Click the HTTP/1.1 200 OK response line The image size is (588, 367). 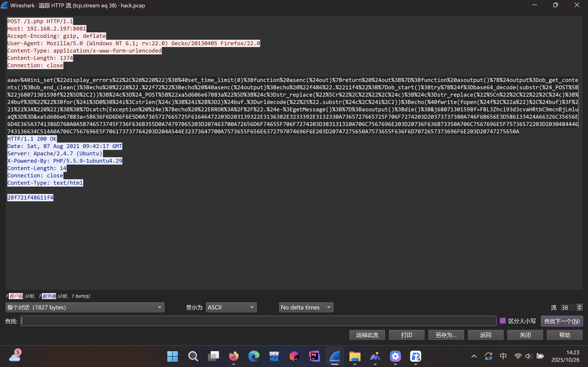32,139
